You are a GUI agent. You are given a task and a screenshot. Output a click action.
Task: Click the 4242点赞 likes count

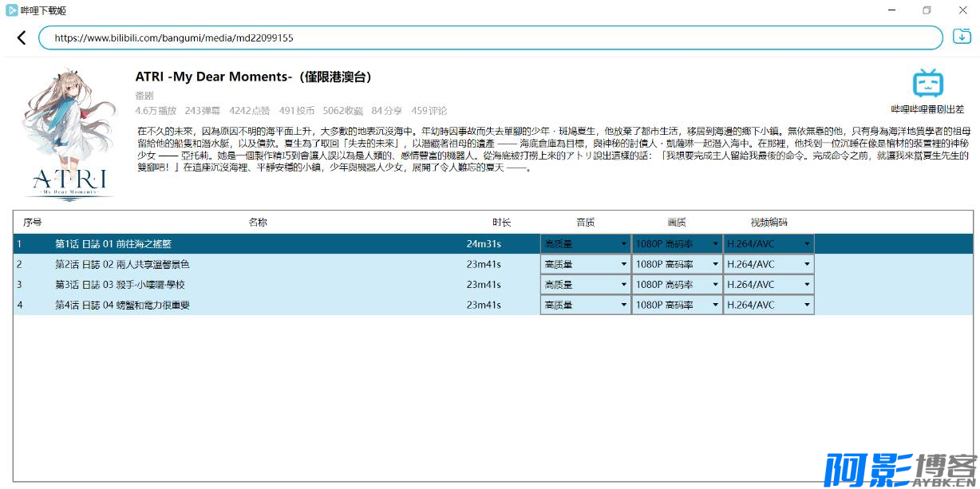pos(250,111)
